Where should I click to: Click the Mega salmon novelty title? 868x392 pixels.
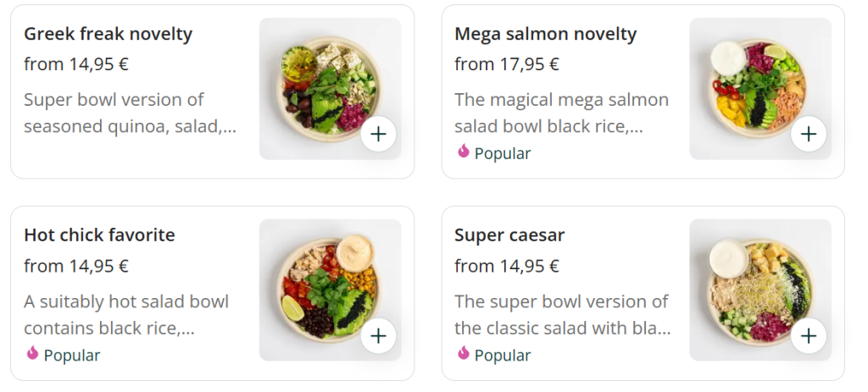coord(545,34)
